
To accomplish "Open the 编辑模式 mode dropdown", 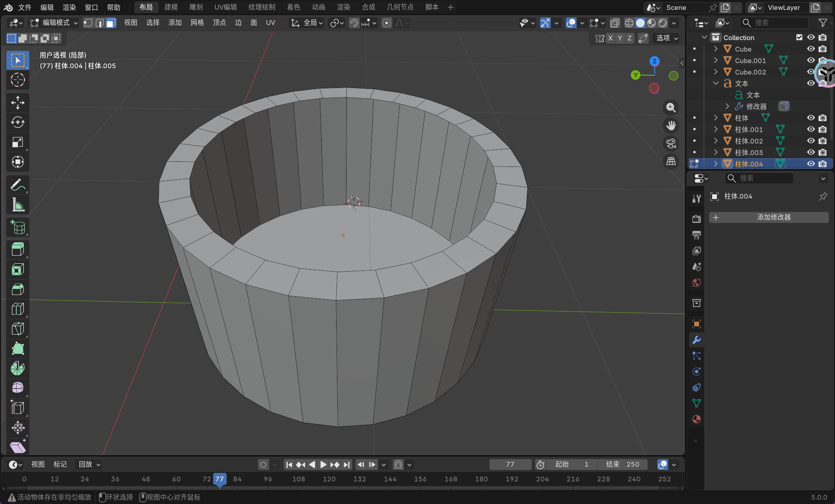I will coord(54,23).
